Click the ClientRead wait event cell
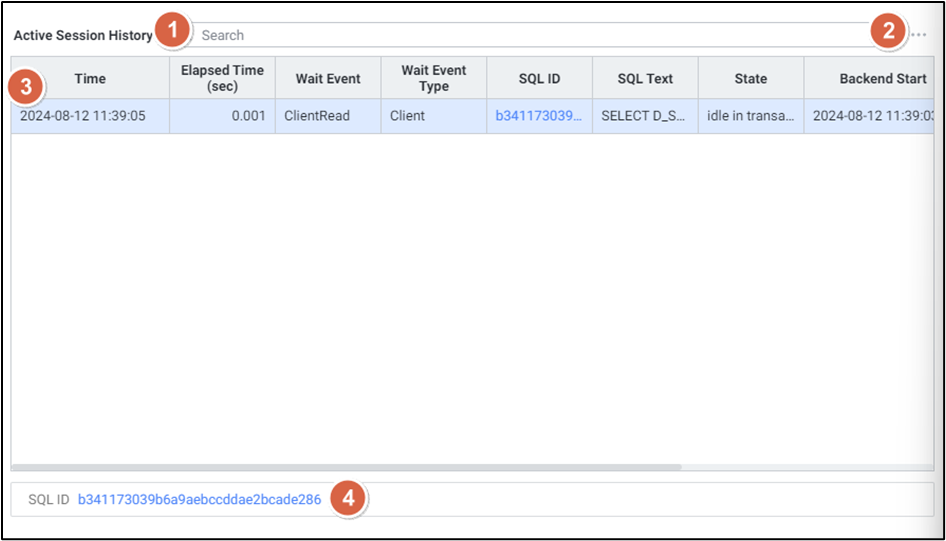Viewport: 946px width, 541px height. pyautogui.click(x=317, y=116)
